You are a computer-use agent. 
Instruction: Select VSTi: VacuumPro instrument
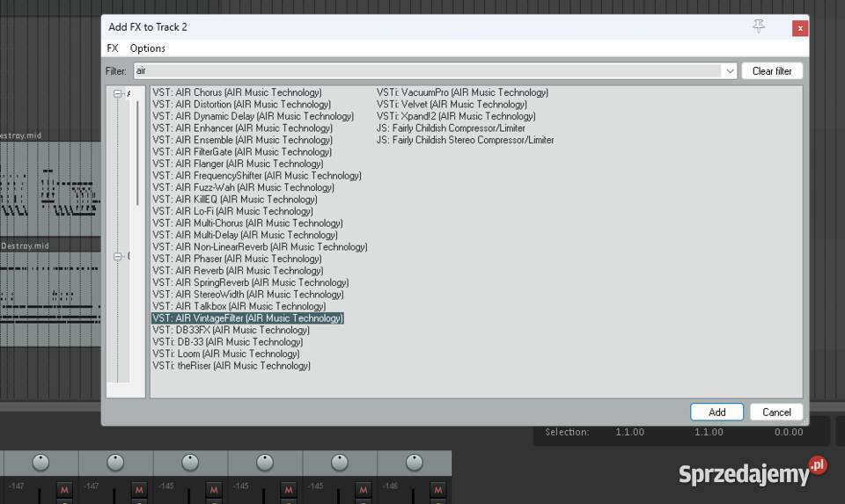[462, 92]
